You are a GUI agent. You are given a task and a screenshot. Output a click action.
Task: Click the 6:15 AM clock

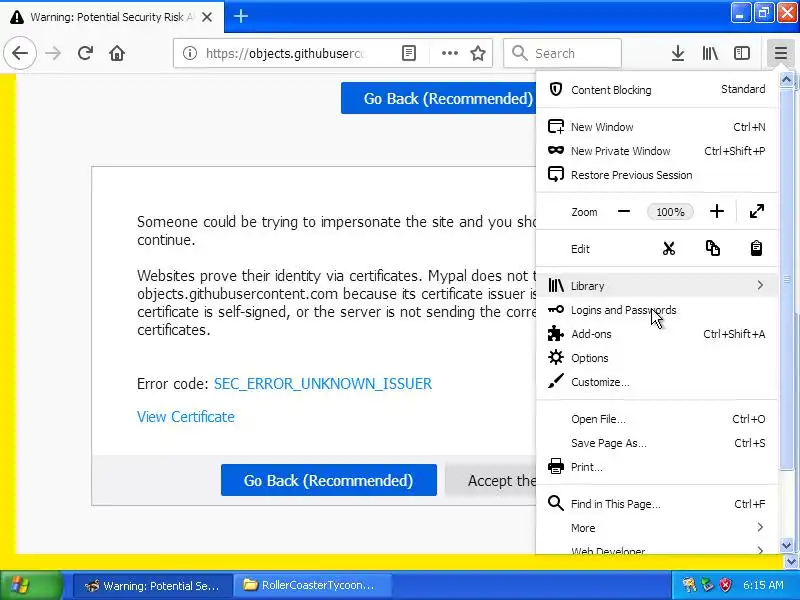click(x=763, y=585)
